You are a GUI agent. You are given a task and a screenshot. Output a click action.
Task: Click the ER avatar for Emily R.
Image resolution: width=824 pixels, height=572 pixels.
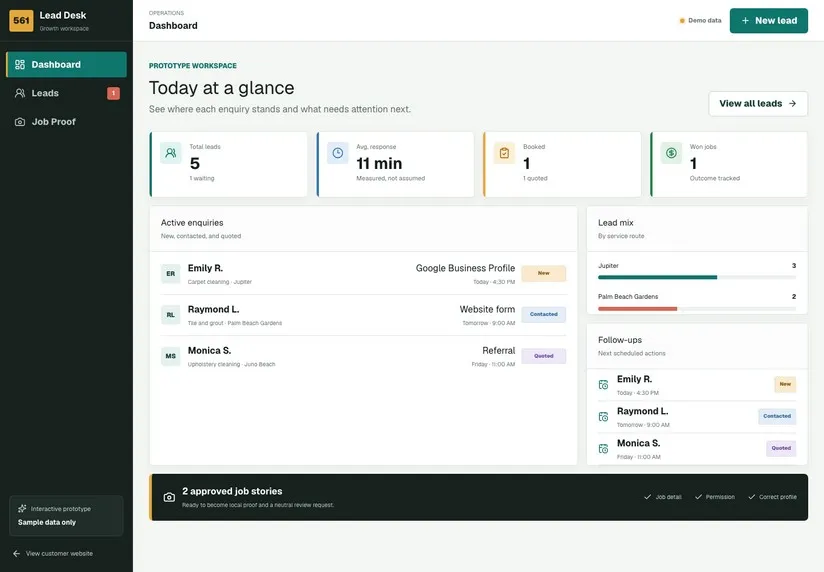coord(171,273)
